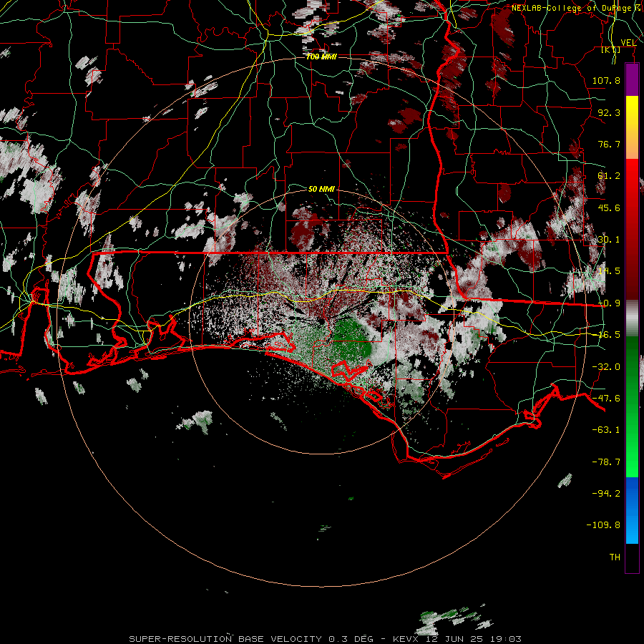The width and height of the screenshot is (644, 644).
Task: Click the -94.2 velocity scale label
Action: tap(606, 494)
